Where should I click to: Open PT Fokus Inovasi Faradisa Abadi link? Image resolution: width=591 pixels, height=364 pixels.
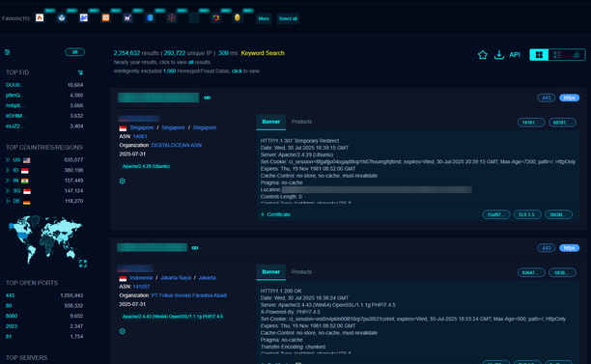(189, 295)
